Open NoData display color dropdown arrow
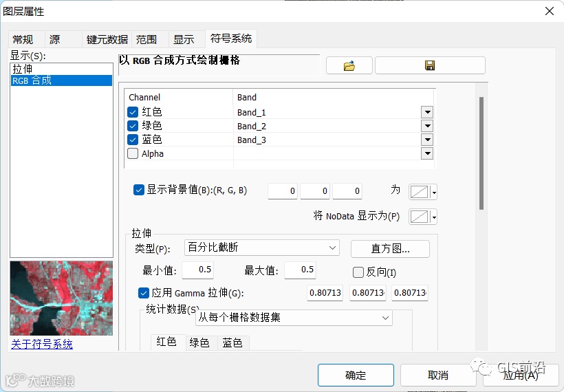Viewport: 564px width, 392px height. (x=434, y=217)
